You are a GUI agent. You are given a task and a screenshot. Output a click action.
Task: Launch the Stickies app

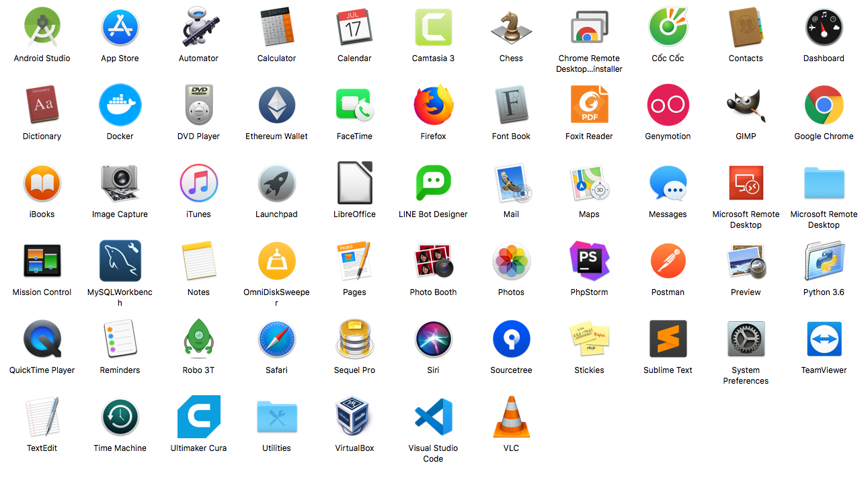tap(589, 339)
